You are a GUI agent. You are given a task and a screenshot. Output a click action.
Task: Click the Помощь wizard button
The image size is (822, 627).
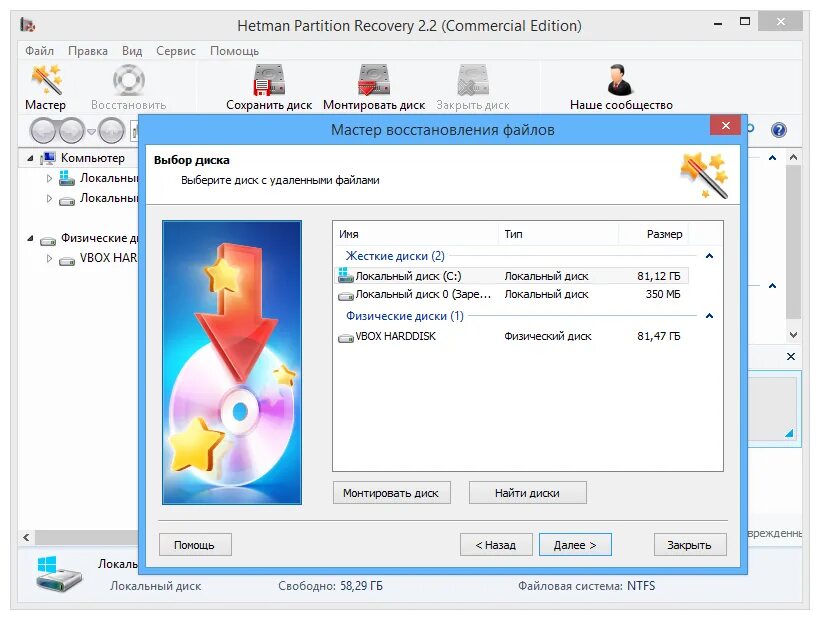[195, 545]
